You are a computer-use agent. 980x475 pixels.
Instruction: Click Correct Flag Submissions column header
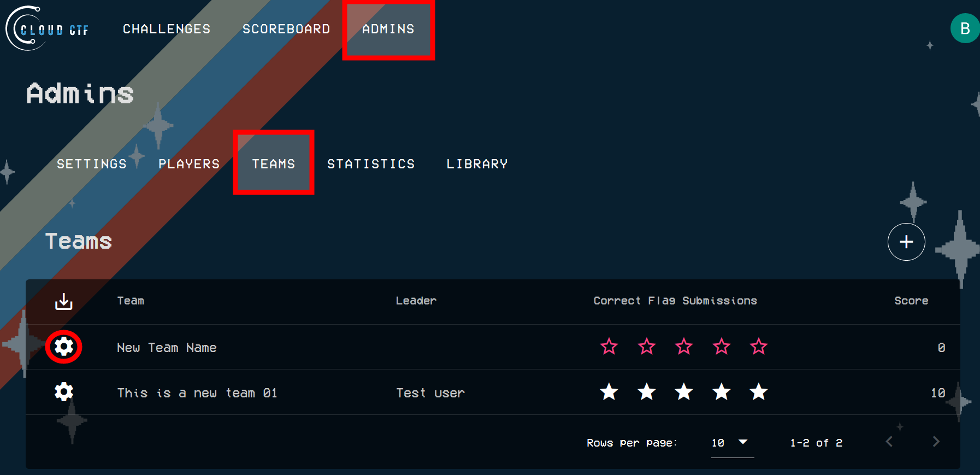click(675, 301)
